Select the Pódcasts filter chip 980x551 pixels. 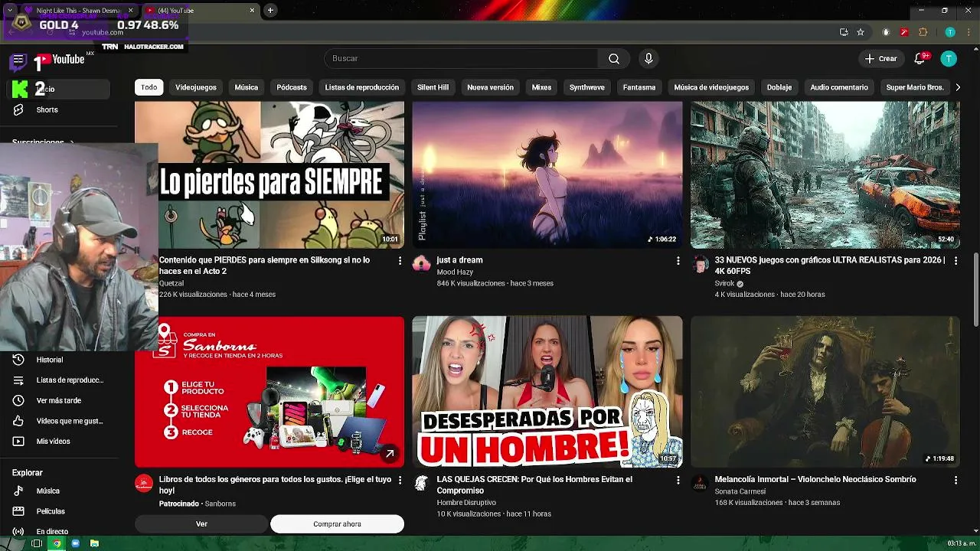click(x=292, y=87)
